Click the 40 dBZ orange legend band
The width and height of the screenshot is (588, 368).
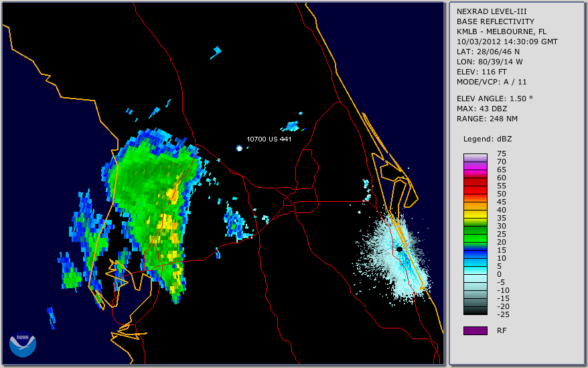pos(475,206)
